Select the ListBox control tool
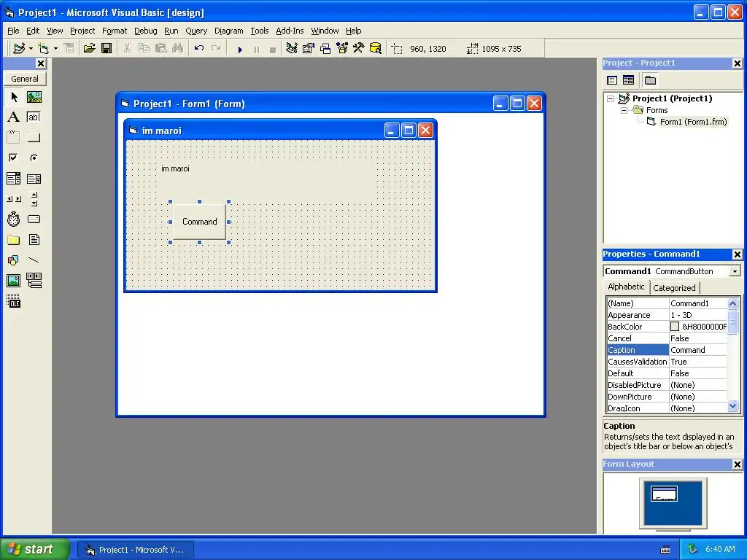This screenshot has width=747, height=560. coord(34,179)
